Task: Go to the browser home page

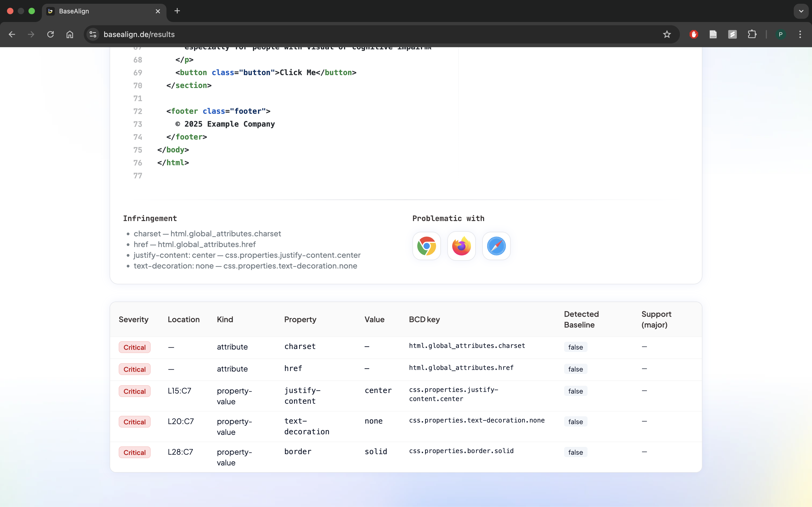Action: coord(70,34)
